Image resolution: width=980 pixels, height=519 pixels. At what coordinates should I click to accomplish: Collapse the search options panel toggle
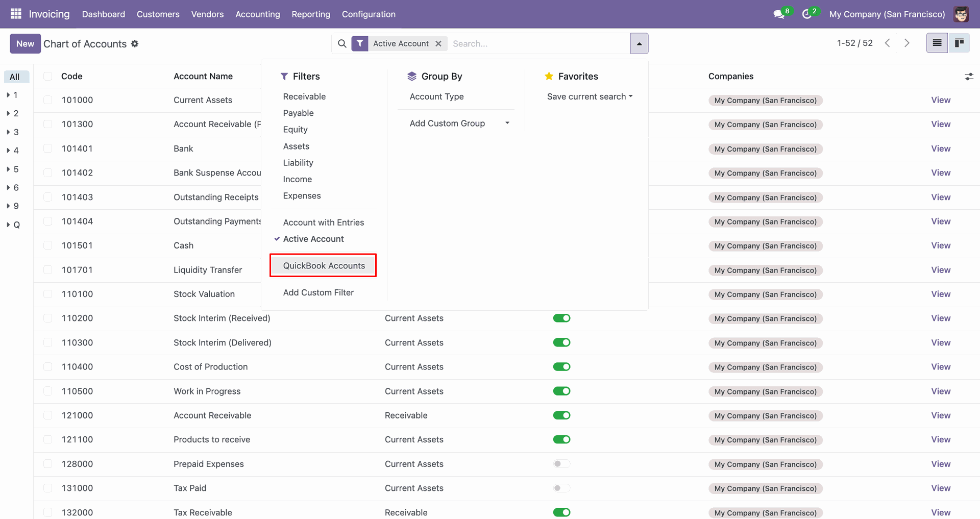click(639, 44)
